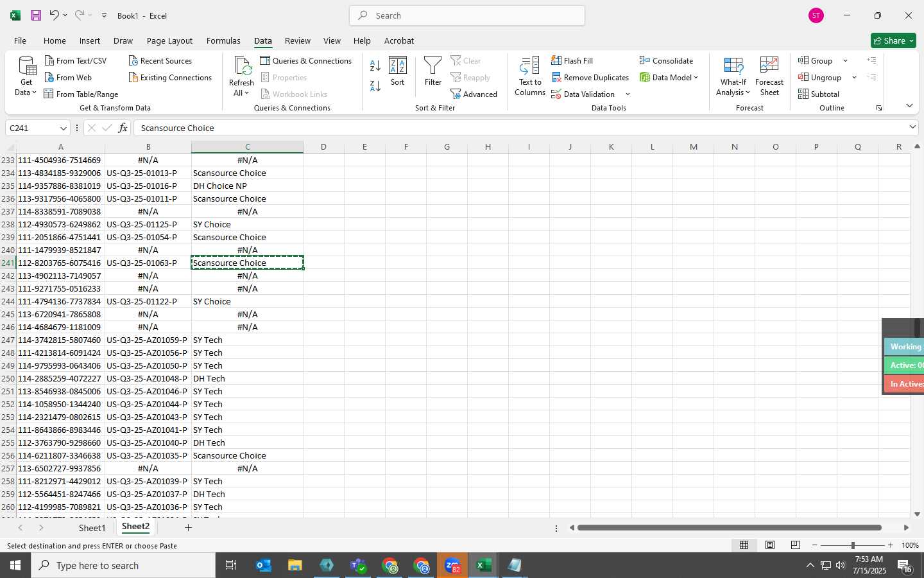Zoom out with minus button
This screenshot has height=578, width=924.
point(815,545)
